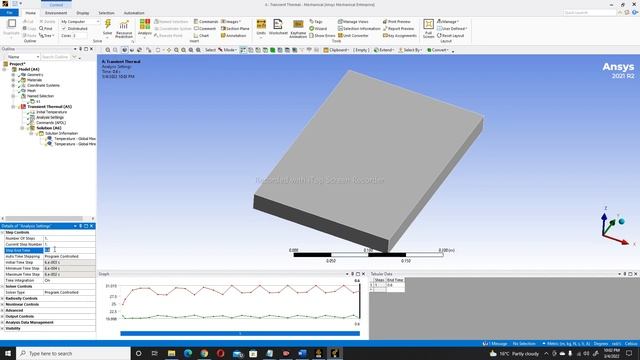640x360 pixels.
Task: Open Key Assignments
Action: [x=400, y=36]
